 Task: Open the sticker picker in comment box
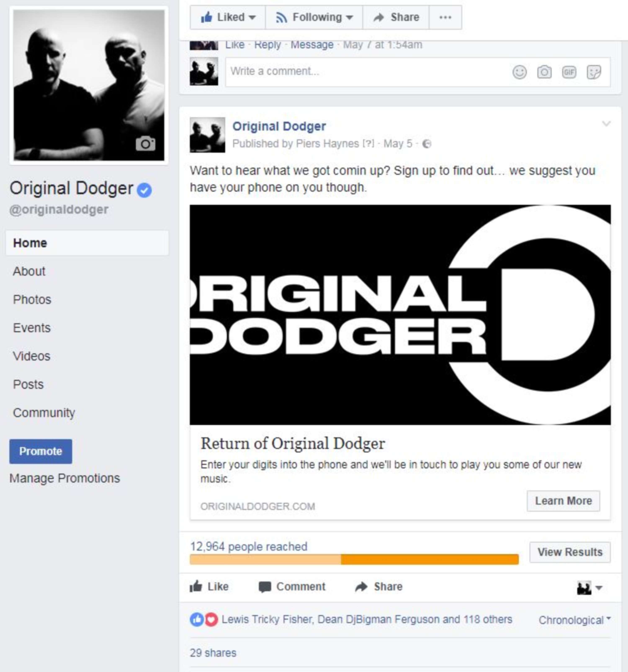click(x=594, y=72)
